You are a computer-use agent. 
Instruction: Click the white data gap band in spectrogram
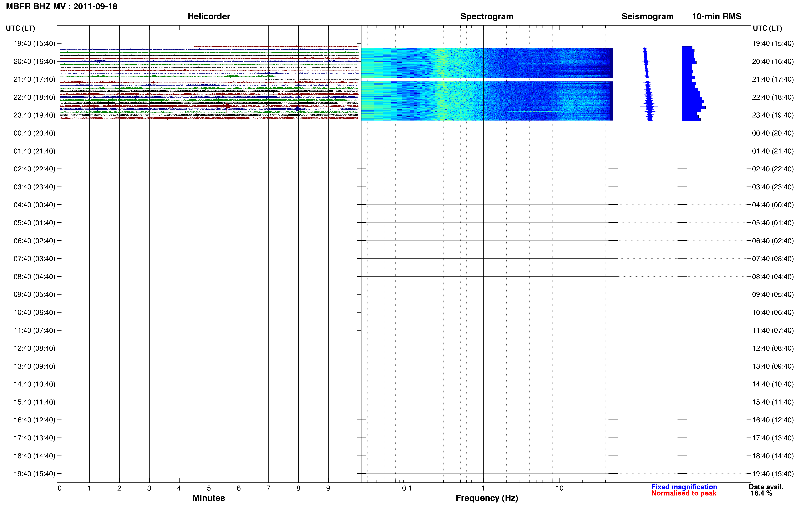(x=487, y=80)
